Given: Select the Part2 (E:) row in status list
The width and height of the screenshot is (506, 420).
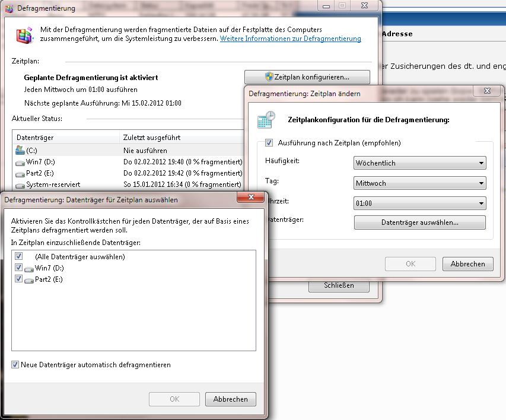Looking at the screenshot, I should 128,173.
